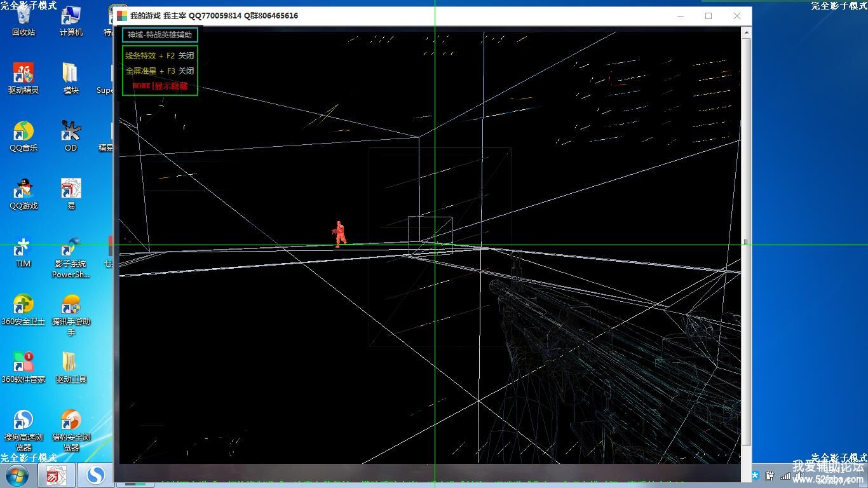
Task: Toggle 线条特效 + F2 关闭 option
Action: click(x=159, y=56)
